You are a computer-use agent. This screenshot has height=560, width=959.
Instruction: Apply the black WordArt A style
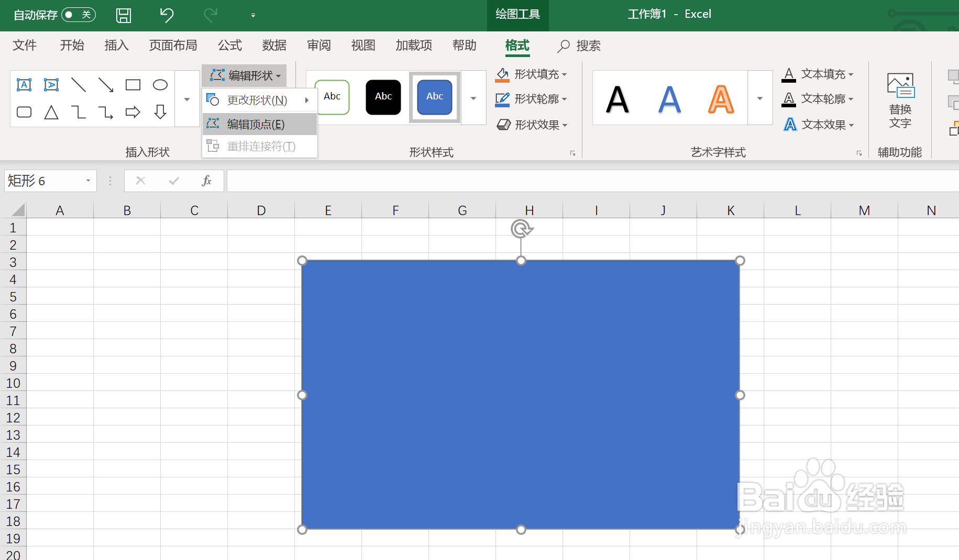pyautogui.click(x=618, y=99)
